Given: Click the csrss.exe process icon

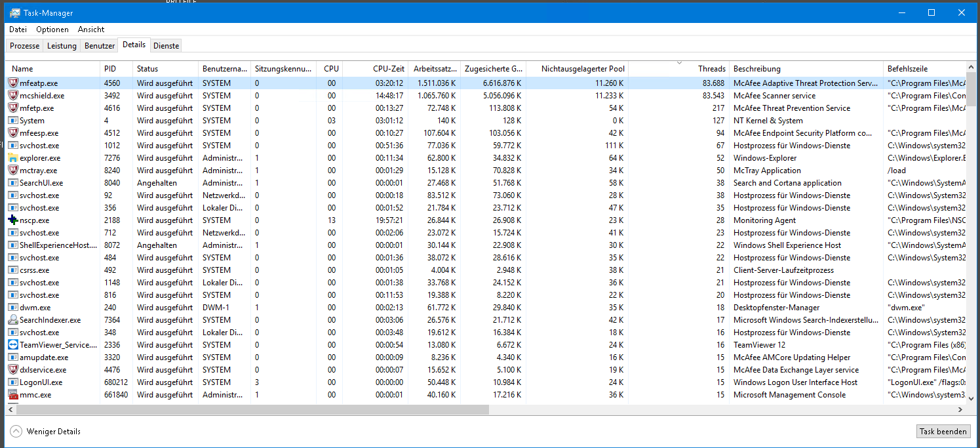Looking at the screenshot, I should pos(13,270).
